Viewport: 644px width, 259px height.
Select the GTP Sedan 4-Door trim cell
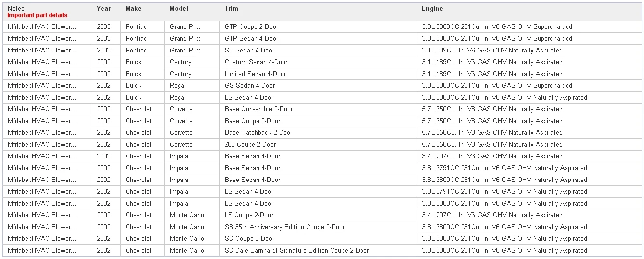pyautogui.click(x=251, y=39)
